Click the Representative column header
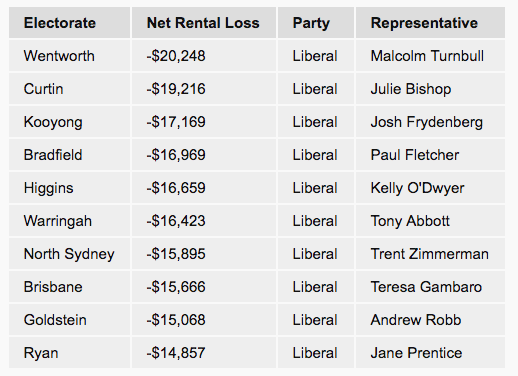The width and height of the screenshot is (518, 376). pyautogui.click(x=430, y=23)
